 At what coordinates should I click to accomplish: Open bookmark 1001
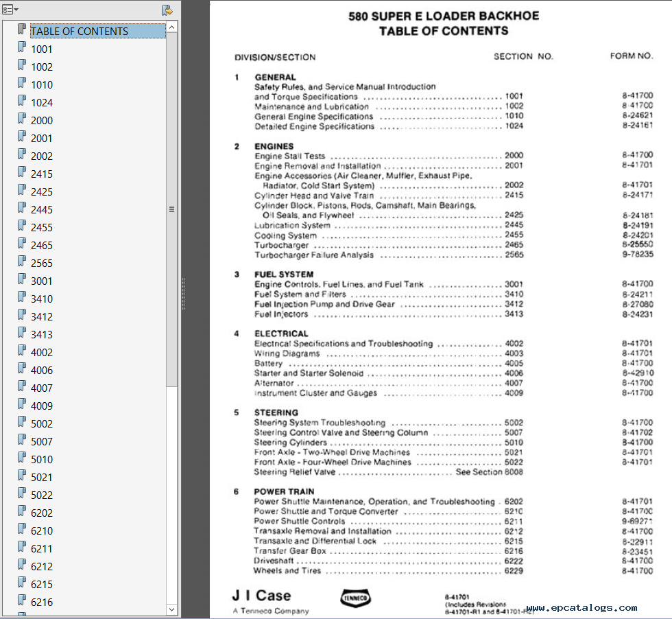tap(42, 49)
